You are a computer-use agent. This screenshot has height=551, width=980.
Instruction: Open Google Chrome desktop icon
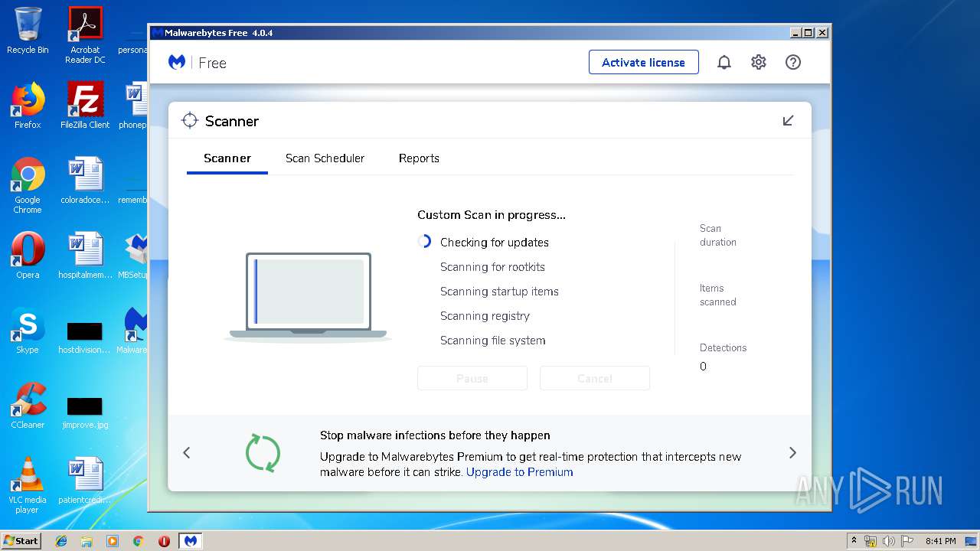click(28, 185)
